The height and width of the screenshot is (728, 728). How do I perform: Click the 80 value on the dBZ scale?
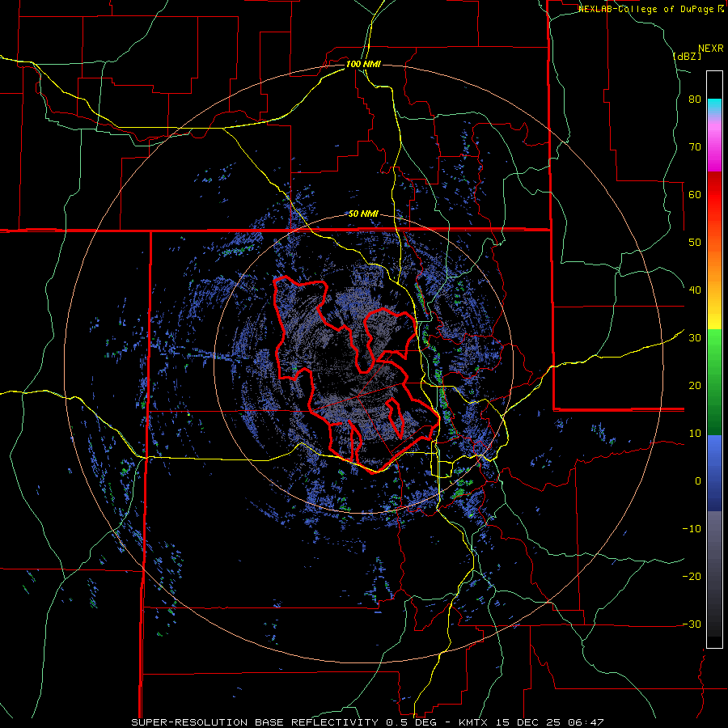[x=695, y=99]
